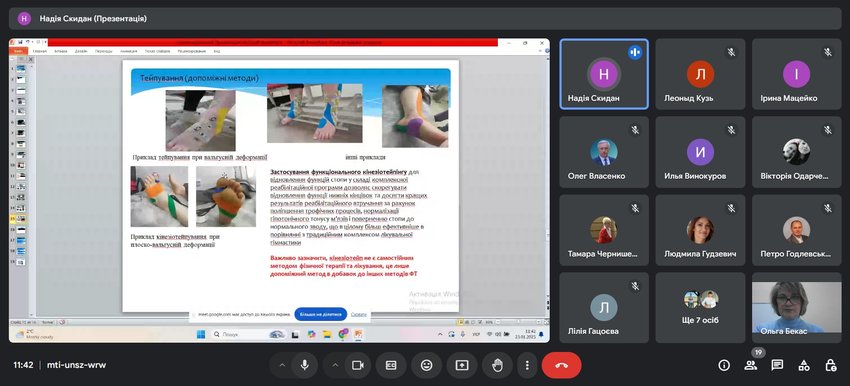850x386 pixels.
Task: Open the Главная ribbon tab
Action: click(39, 51)
